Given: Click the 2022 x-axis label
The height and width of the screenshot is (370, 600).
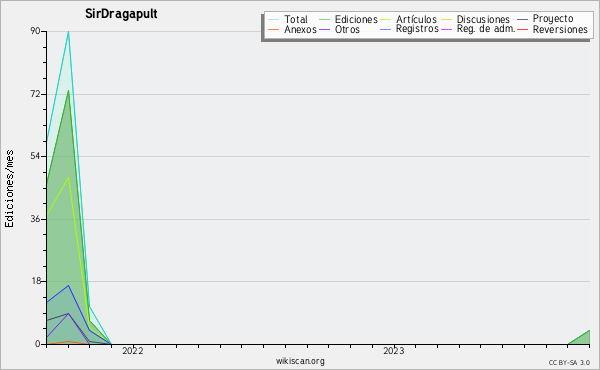Looking at the screenshot, I should pos(132,351).
